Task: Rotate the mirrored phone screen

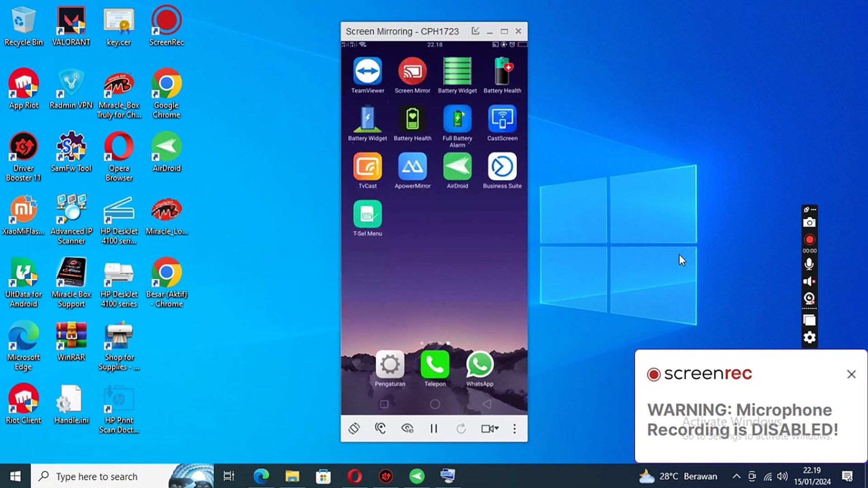Action: [355, 428]
